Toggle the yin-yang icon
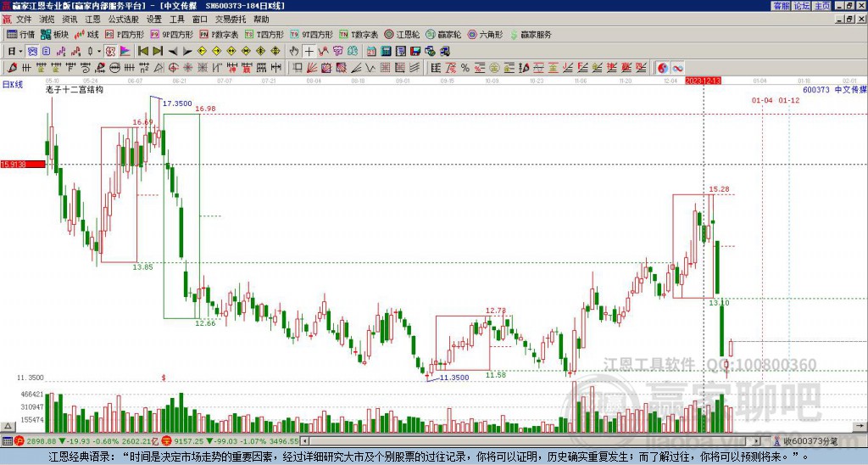The width and height of the screenshot is (868, 465). pos(663,68)
